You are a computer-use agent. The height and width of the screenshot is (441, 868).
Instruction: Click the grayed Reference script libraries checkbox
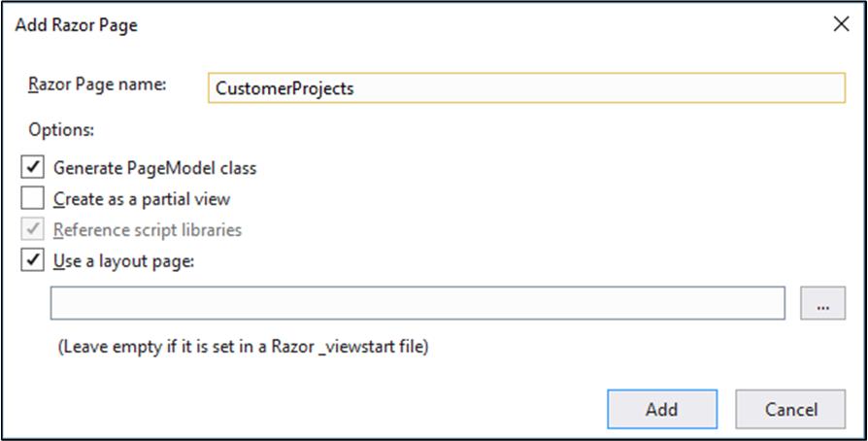point(33,229)
